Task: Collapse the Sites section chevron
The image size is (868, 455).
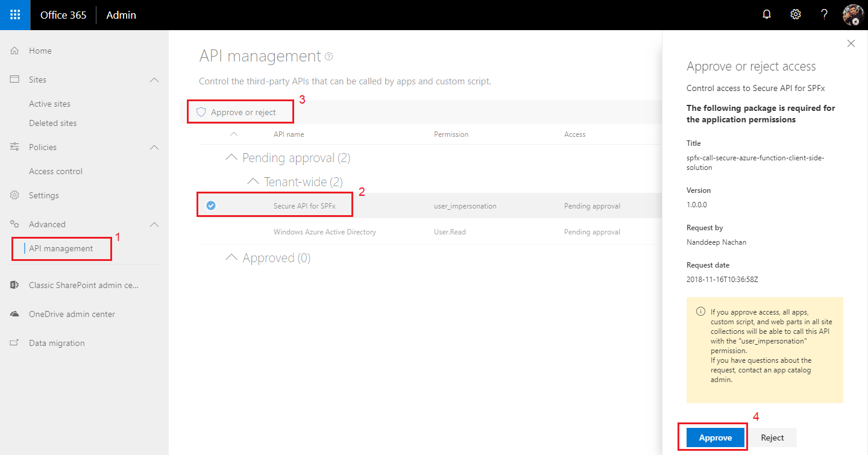Action: pos(154,80)
